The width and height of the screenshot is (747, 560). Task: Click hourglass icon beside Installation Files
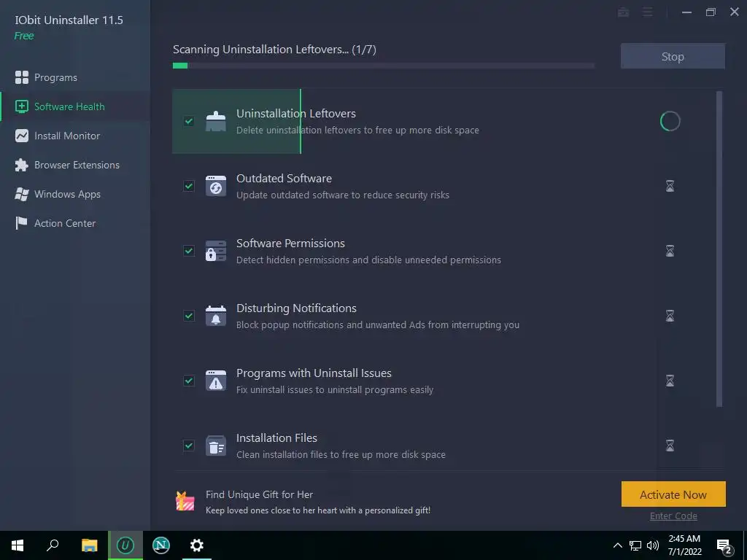[x=670, y=446]
